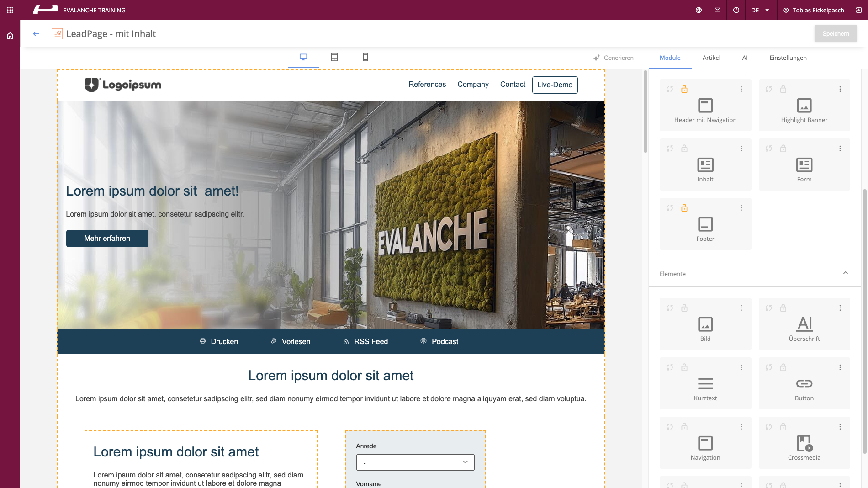The height and width of the screenshot is (488, 868).
Task: Open the Anrede dropdown in the form
Action: 415,462
